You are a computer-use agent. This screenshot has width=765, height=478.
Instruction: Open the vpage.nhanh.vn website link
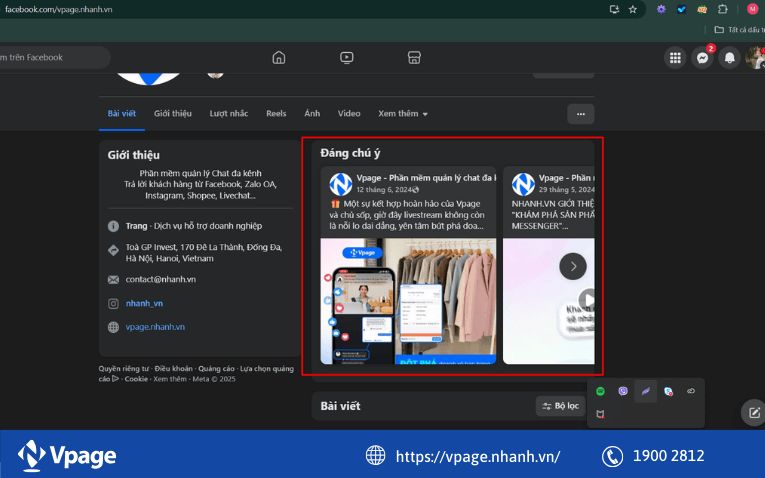coord(155,327)
